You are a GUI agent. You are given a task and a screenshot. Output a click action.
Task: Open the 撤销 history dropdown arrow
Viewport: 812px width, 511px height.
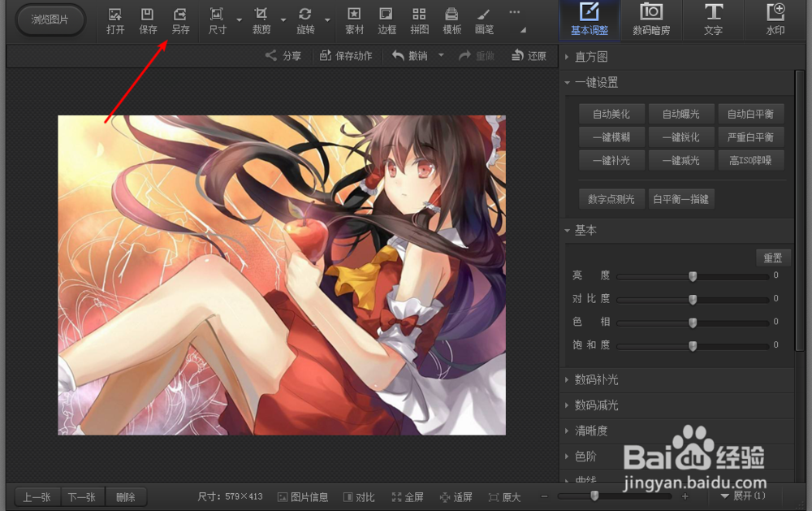pos(441,55)
